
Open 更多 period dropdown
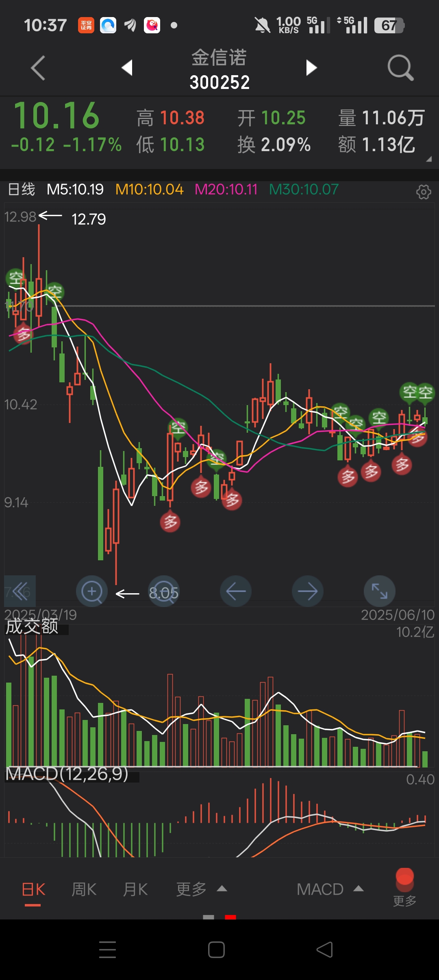coord(201,889)
